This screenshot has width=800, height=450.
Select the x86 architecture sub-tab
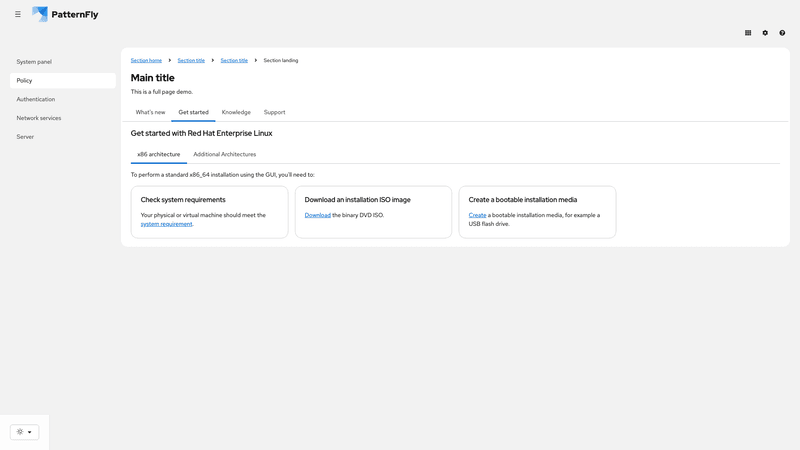pyautogui.click(x=159, y=154)
